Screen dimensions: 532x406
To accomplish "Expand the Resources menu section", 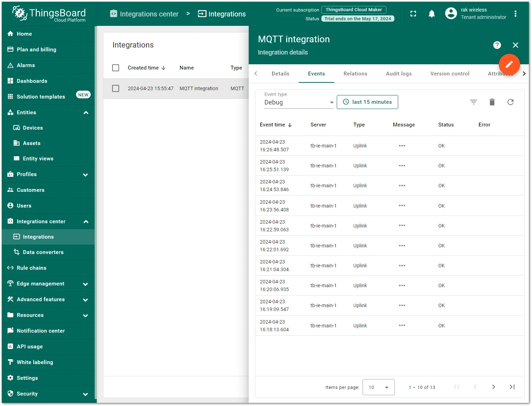I will coord(86,316).
